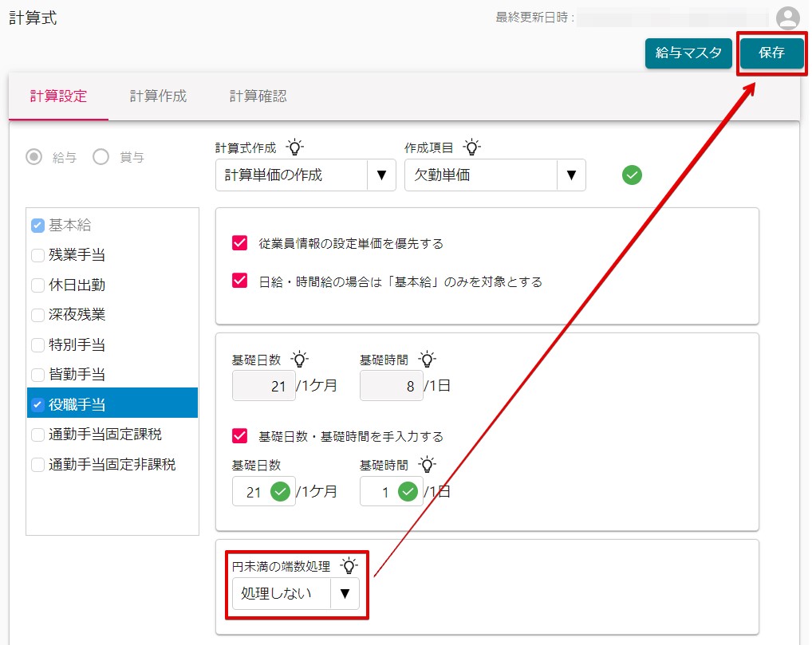Screen dimensions: 812x645
Task: Click the 給与マスタ button
Action: point(688,53)
